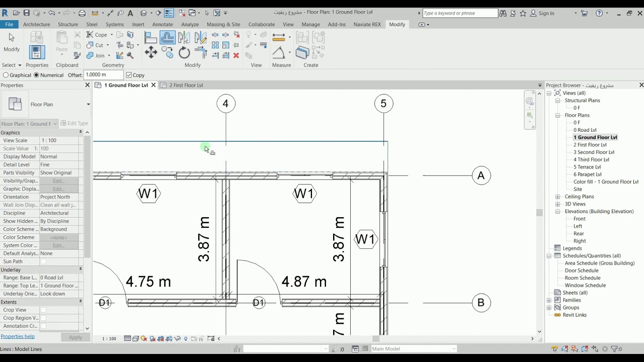The height and width of the screenshot is (362, 644).
Task: Click the Text tool in quick access toolbar
Action: click(x=130, y=13)
